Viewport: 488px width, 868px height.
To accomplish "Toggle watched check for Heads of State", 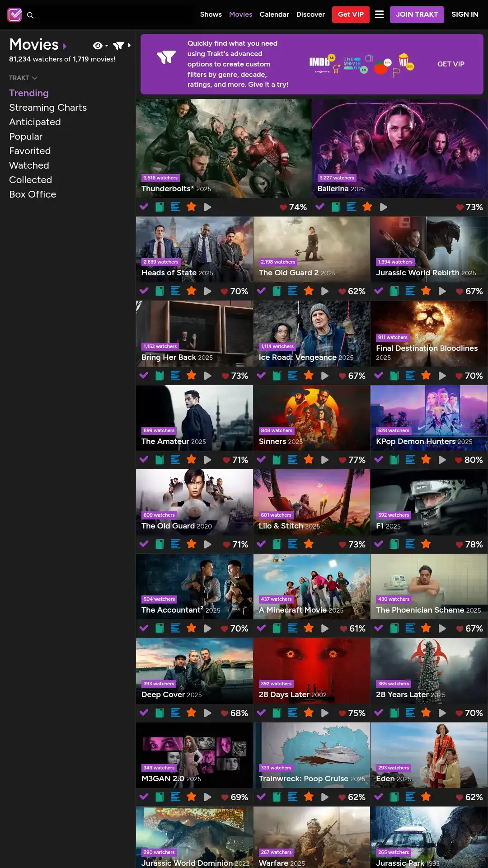I will [144, 291].
